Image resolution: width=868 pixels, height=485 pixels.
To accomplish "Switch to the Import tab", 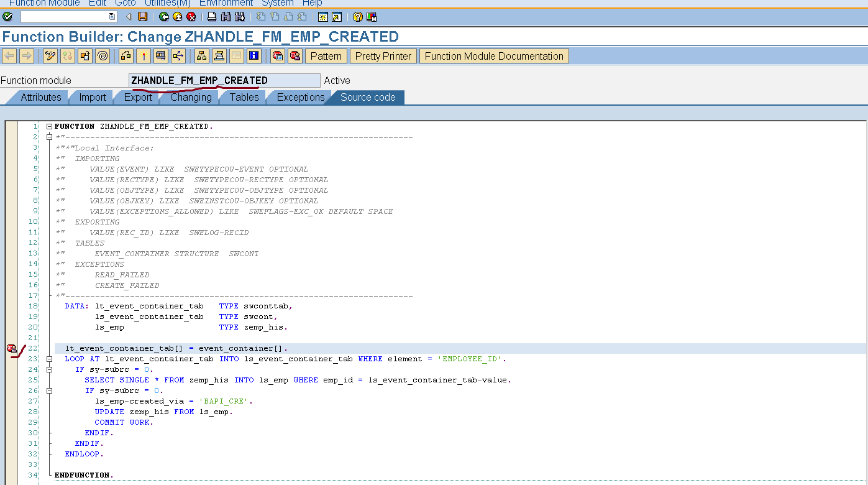I will [93, 97].
